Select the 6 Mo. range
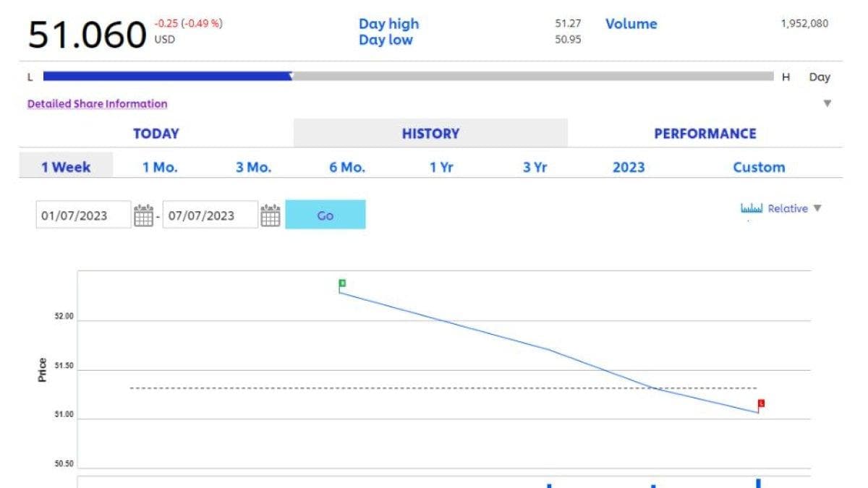This screenshot has height=488, width=868. [347, 167]
